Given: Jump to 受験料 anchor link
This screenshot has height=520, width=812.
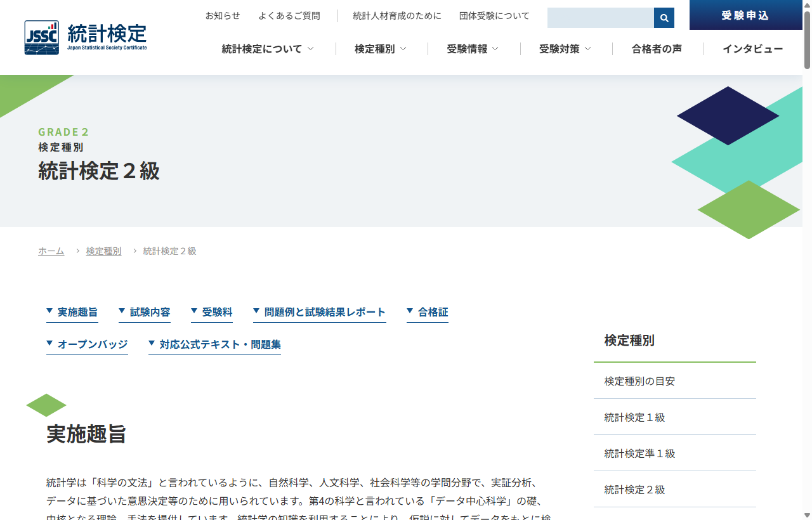Looking at the screenshot, I should [212, 313].
